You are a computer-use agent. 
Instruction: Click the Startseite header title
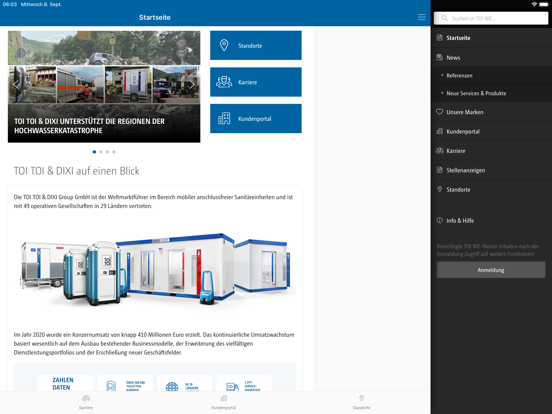155,17
